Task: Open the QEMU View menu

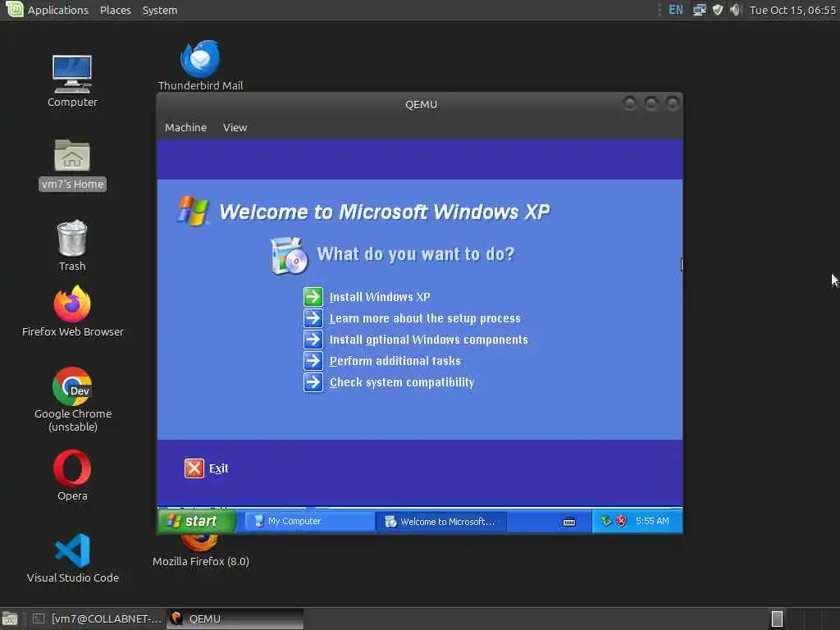Action: pos(235,127)
